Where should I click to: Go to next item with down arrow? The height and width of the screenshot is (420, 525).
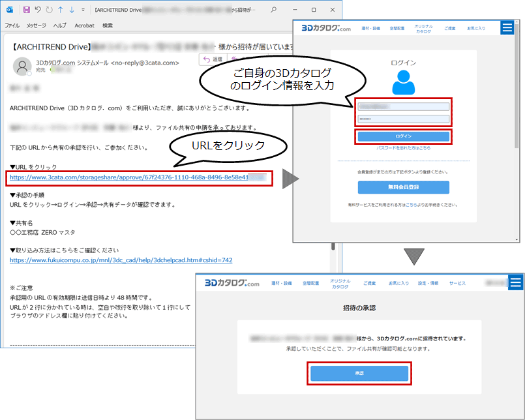(x=72, y=10)
